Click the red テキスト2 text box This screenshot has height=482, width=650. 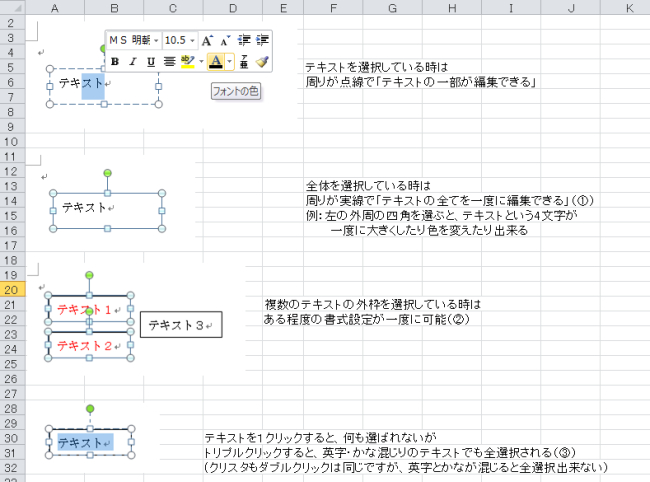[89, 345]
